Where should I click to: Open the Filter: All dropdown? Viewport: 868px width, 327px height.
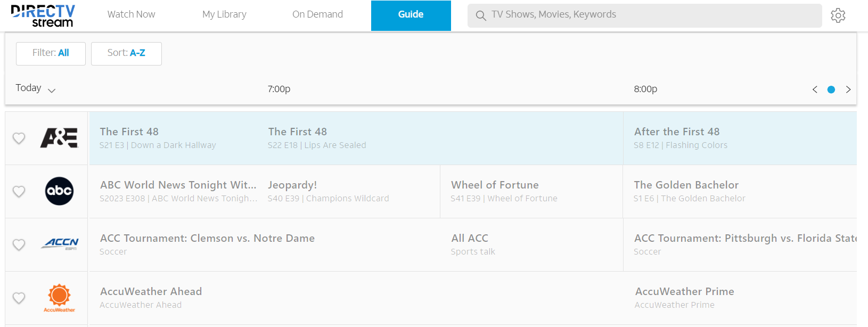point(51,53)
